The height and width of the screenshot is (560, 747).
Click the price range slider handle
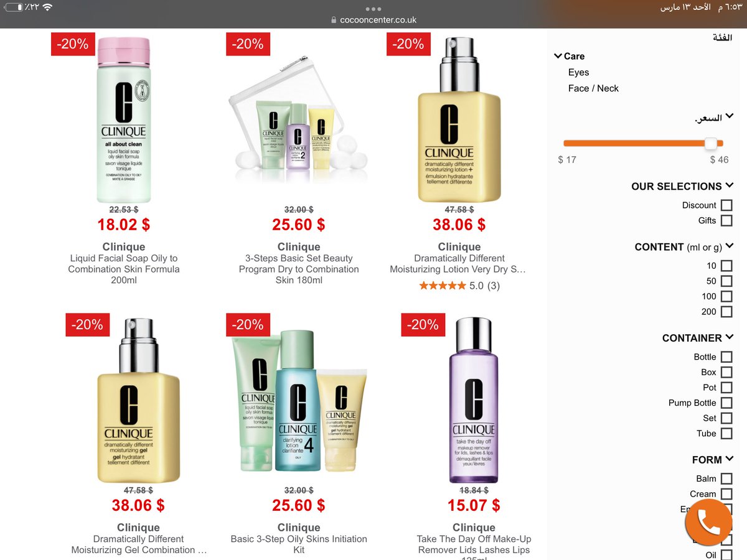(x=711, y=143)
